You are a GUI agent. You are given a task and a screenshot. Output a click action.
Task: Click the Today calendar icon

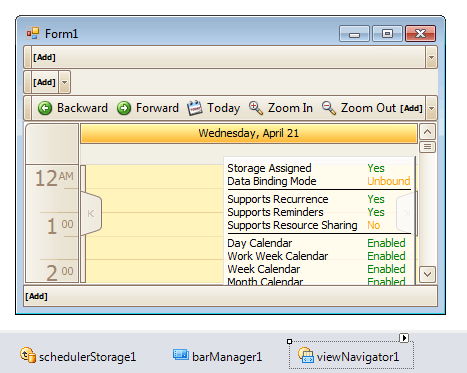click(195, 108)
